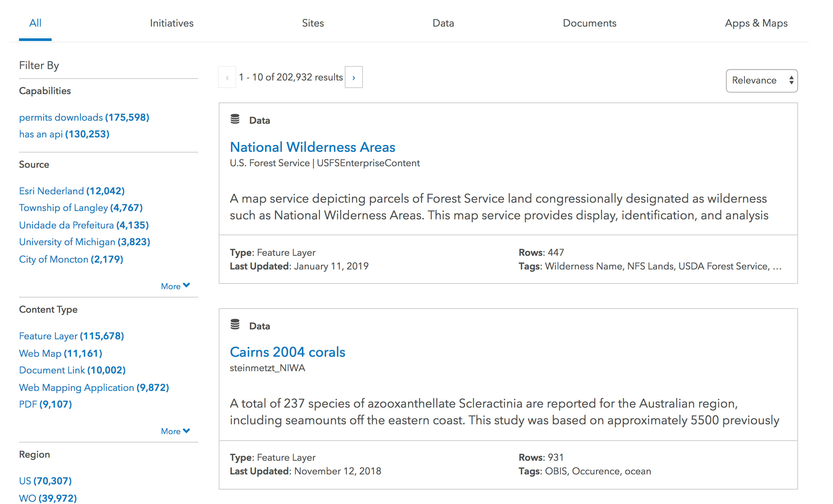
Task: Click the previous page arrow
Action: 227,77
